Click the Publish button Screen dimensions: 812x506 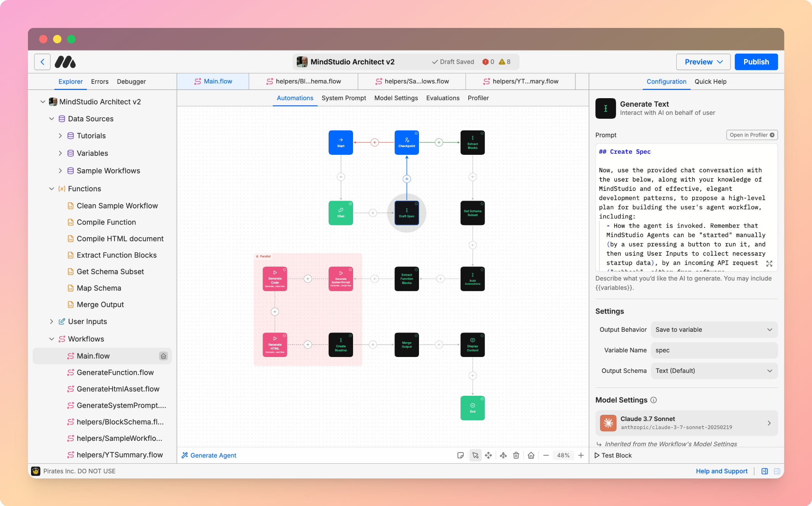pos(756,62)
